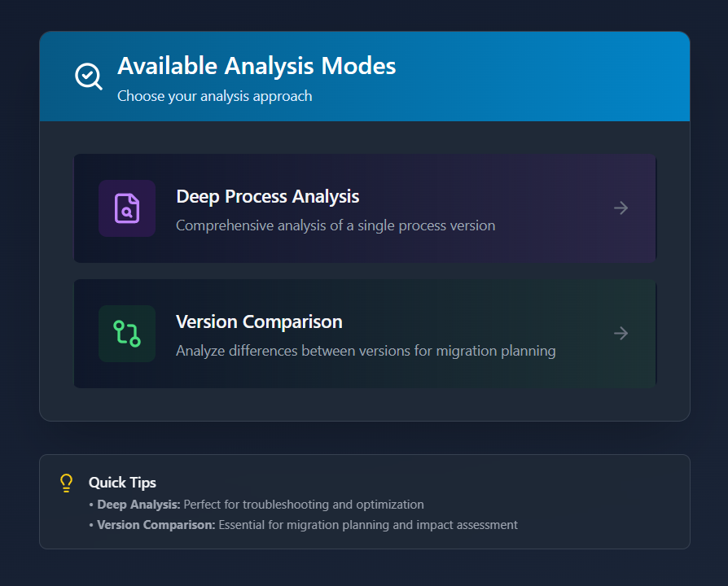Open the Version Comparison card title
The image size is (728, 586).
259,322
